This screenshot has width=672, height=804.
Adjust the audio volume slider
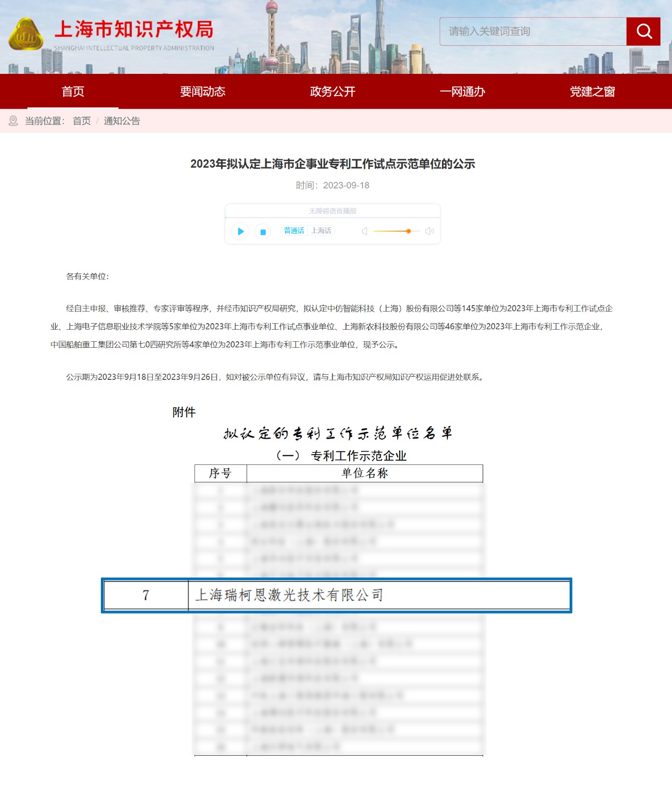(408, 231)
